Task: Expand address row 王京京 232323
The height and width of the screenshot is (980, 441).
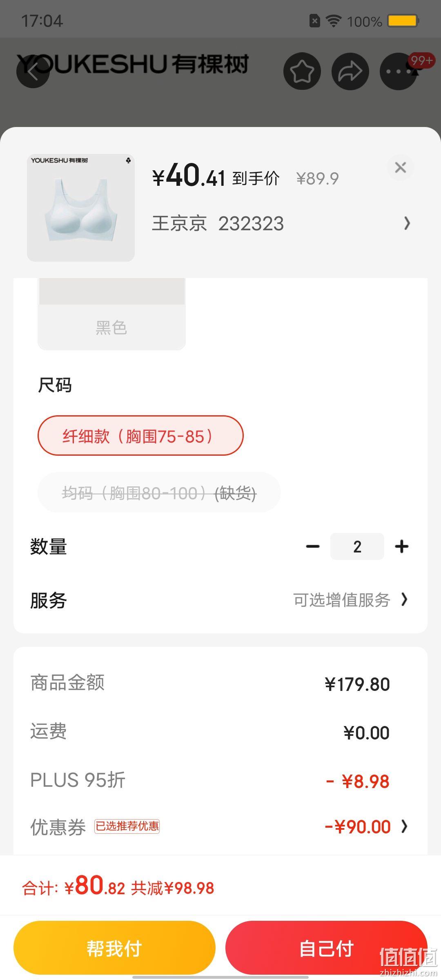Action: pos(281,223)
